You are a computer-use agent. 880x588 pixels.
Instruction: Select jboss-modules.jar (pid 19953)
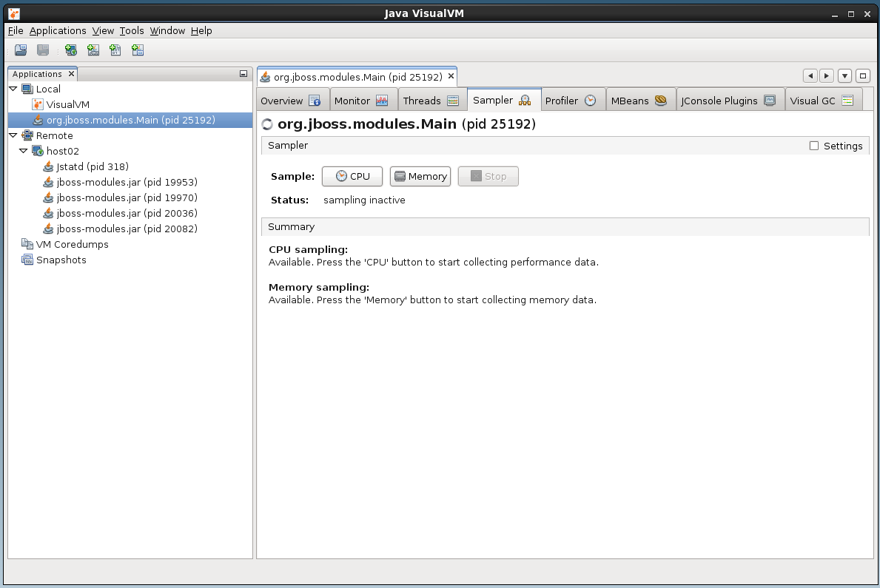(127, 182)
